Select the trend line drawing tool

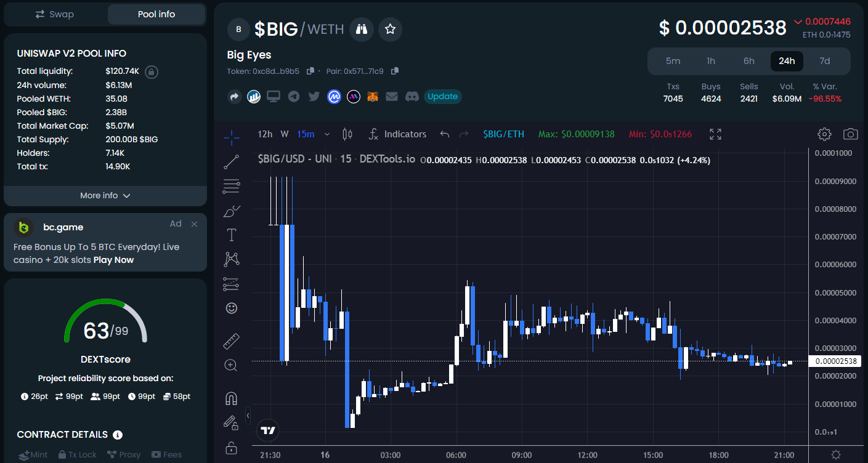232,162
